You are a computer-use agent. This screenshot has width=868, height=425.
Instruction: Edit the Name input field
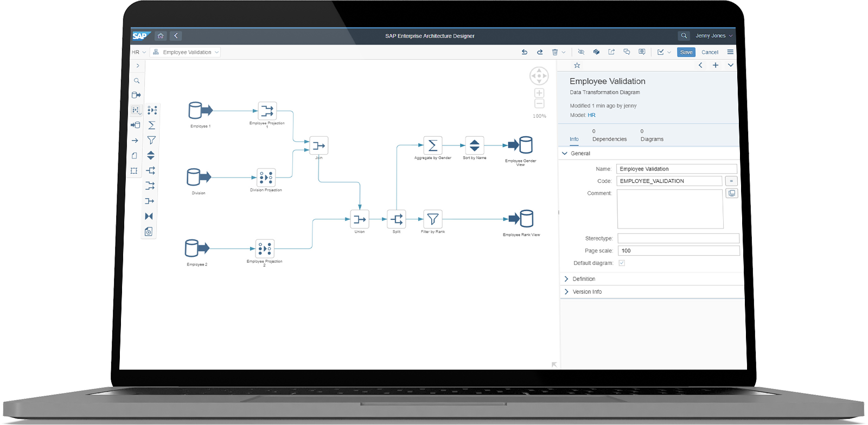pyautogui.click(x=676, y=169)
